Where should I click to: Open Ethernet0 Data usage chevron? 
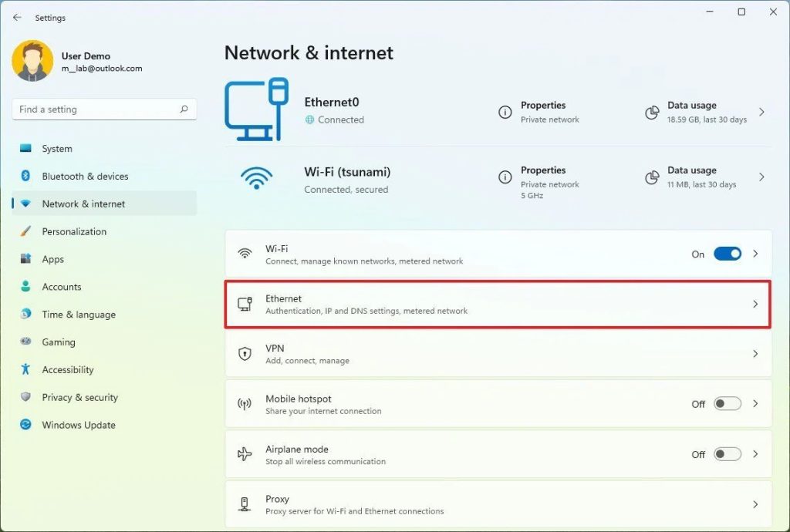[761, 112]
